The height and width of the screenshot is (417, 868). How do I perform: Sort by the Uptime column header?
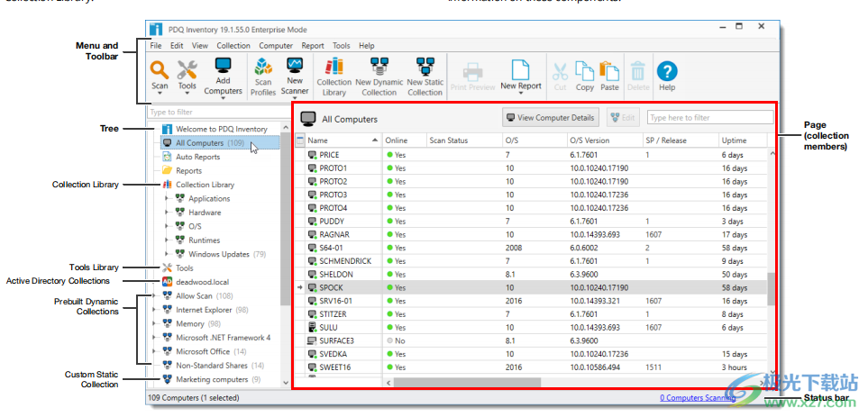pos(744,141)
